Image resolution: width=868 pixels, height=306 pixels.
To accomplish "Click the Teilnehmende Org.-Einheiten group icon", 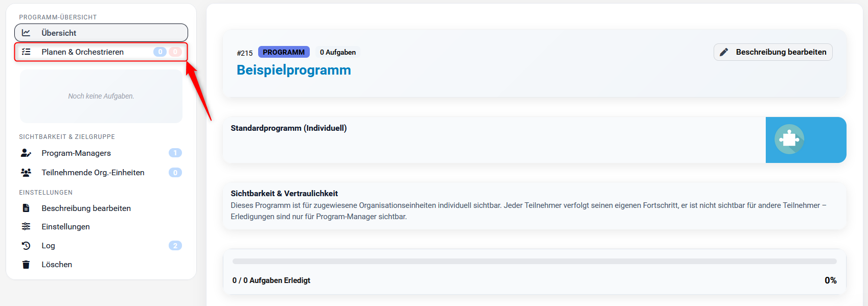I will click(x=26, y=172).
